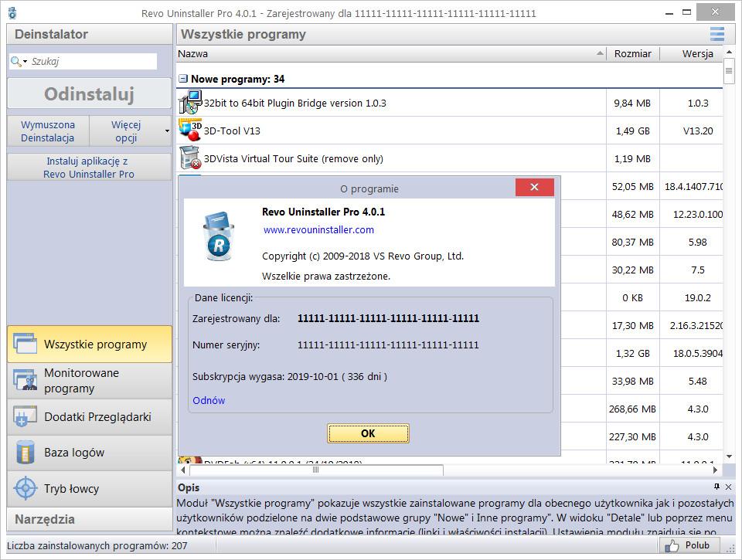Open the hamburger view menu icon
The width and height of the screenshot is (742, 560).
point(717,34)
